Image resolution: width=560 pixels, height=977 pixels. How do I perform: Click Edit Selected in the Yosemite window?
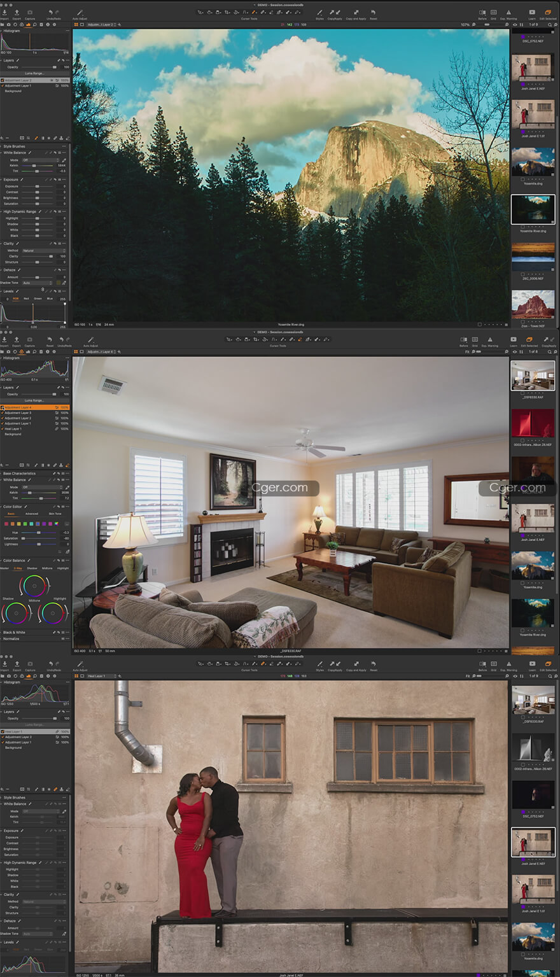(548, 13)
